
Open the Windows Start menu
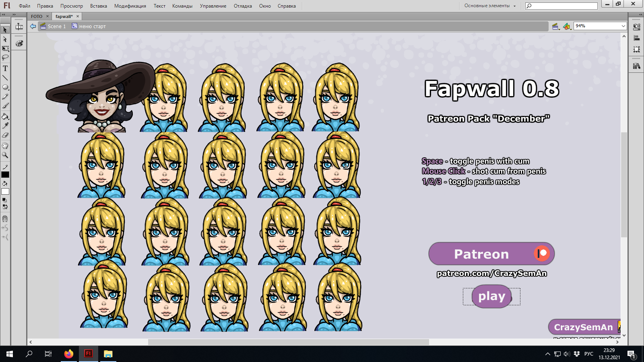[x=10, y=354]
